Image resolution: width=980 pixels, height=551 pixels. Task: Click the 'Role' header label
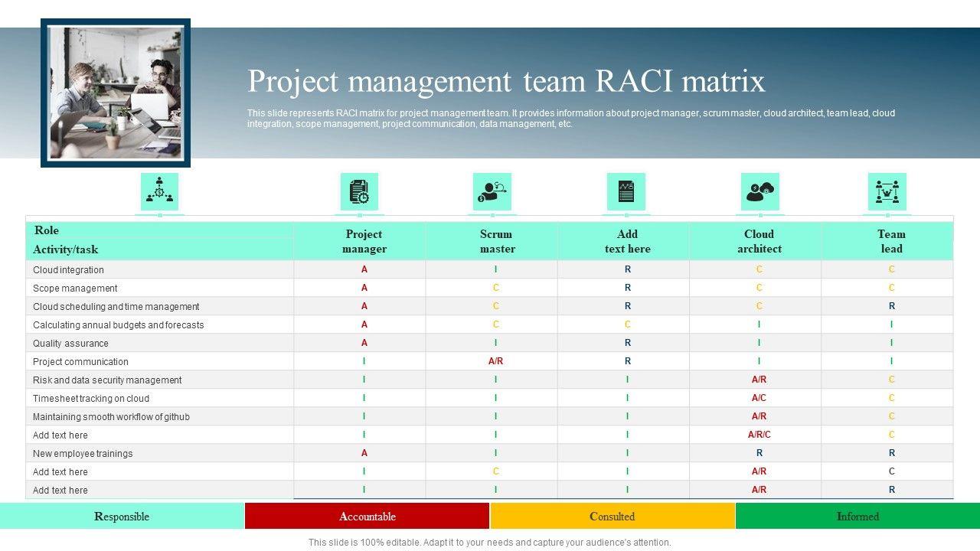47,230
